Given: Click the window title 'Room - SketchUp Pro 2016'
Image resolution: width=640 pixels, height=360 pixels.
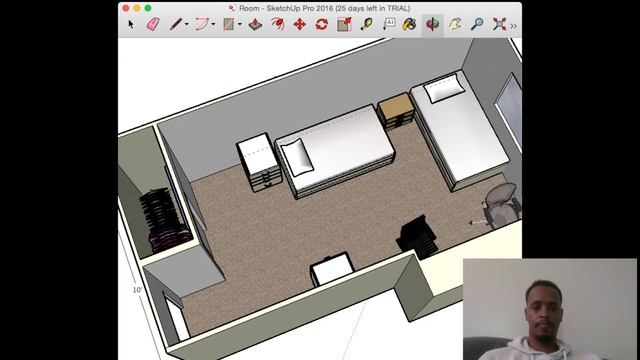Looking at the screenshot, I should click(x=286, y=8).
